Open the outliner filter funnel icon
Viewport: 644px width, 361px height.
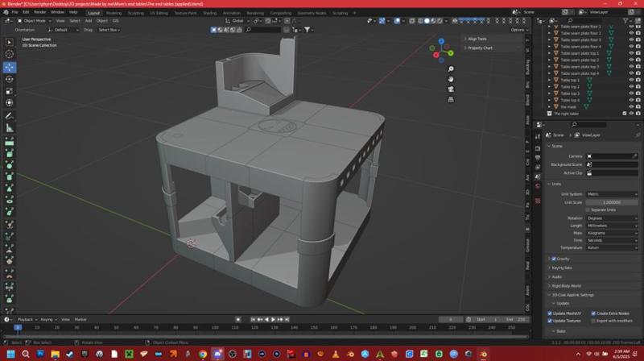tap(625, 21)
